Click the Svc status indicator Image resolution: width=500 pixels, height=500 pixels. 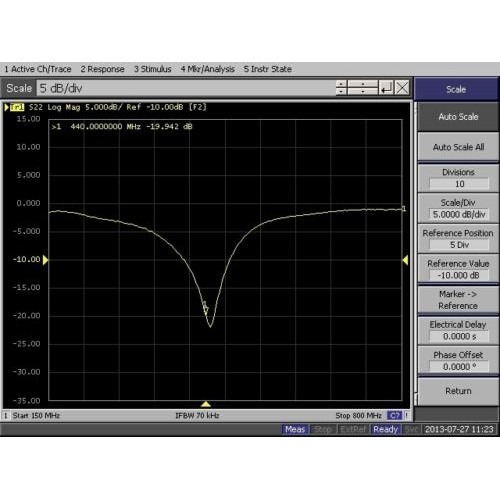coord(411,429)
